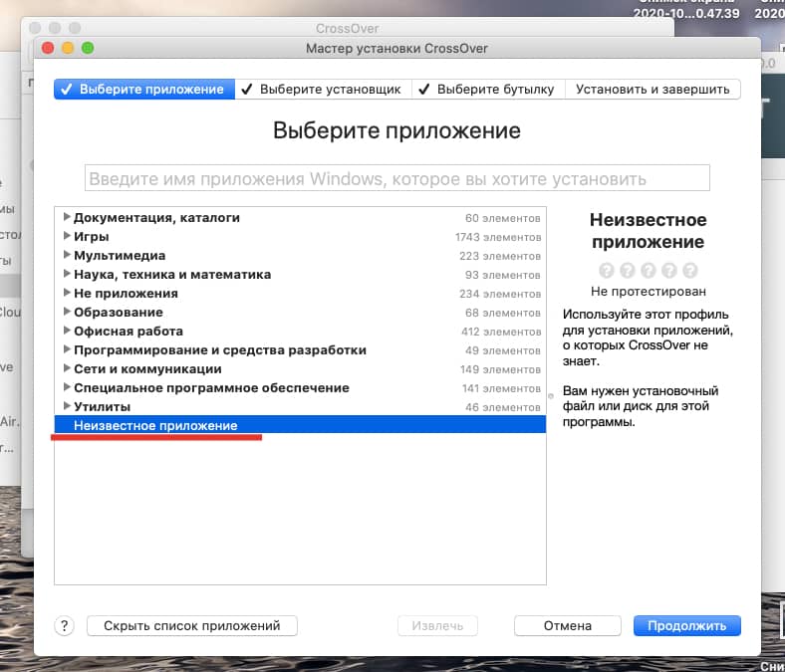The height and width of the screenshot is (672, 785).
Task: Select the Неизвестное приложение list row
Action: click(x=300, y=425)
